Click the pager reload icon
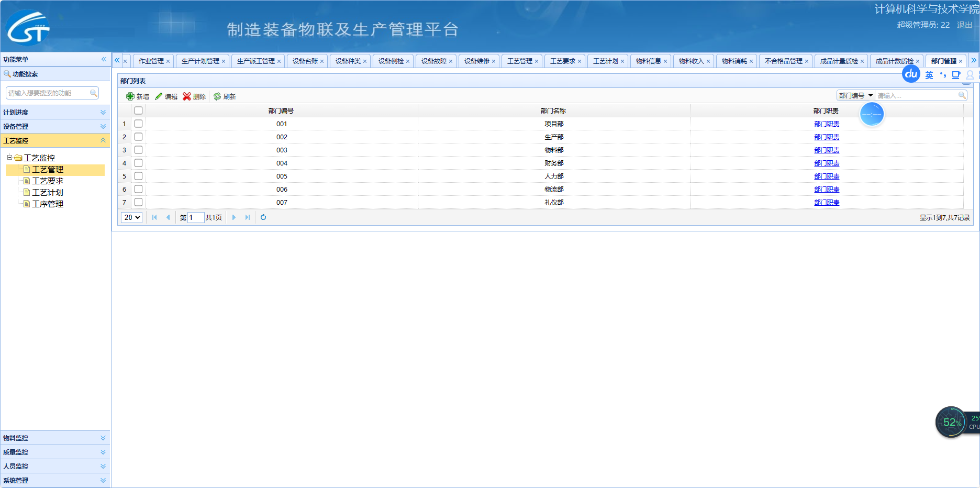This screenshot has width=980, height=488. coord(263,217)
